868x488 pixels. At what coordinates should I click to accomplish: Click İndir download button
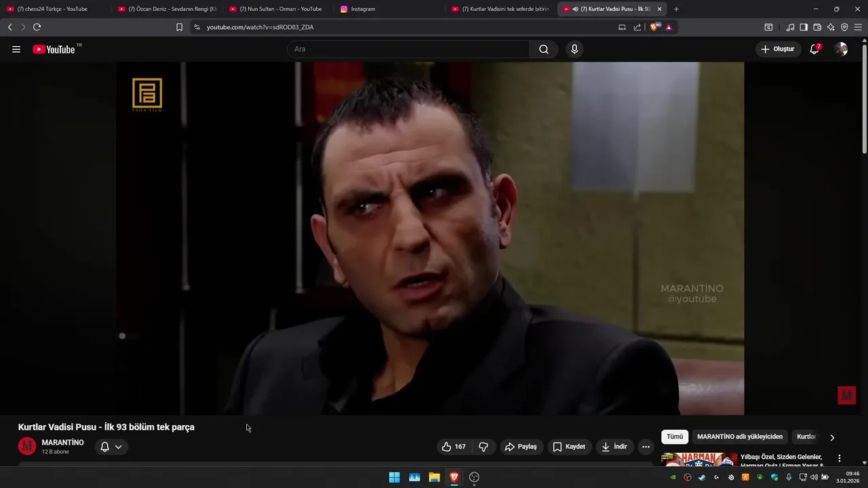coord(614,447)
